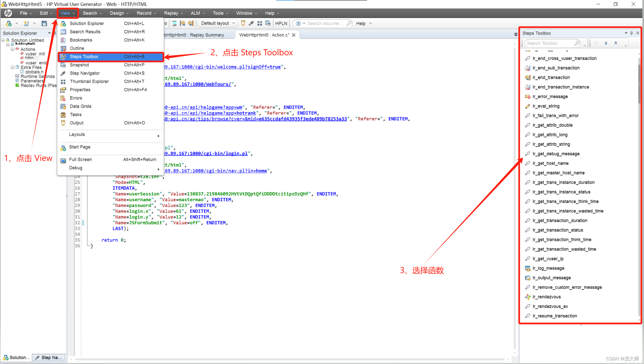Choose Snapshot from the View menu

point(79,65)
